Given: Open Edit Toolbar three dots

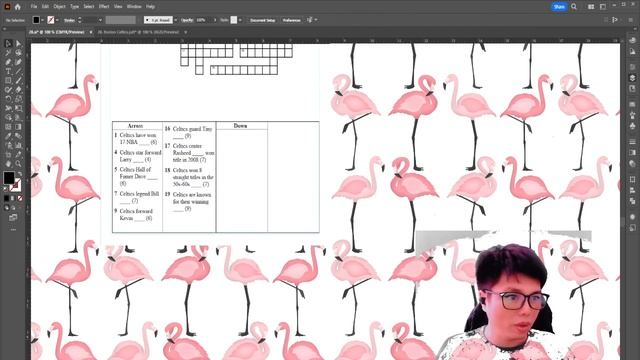Looking at the screenshot, I should pyautogui.click(x=13, y=230).
